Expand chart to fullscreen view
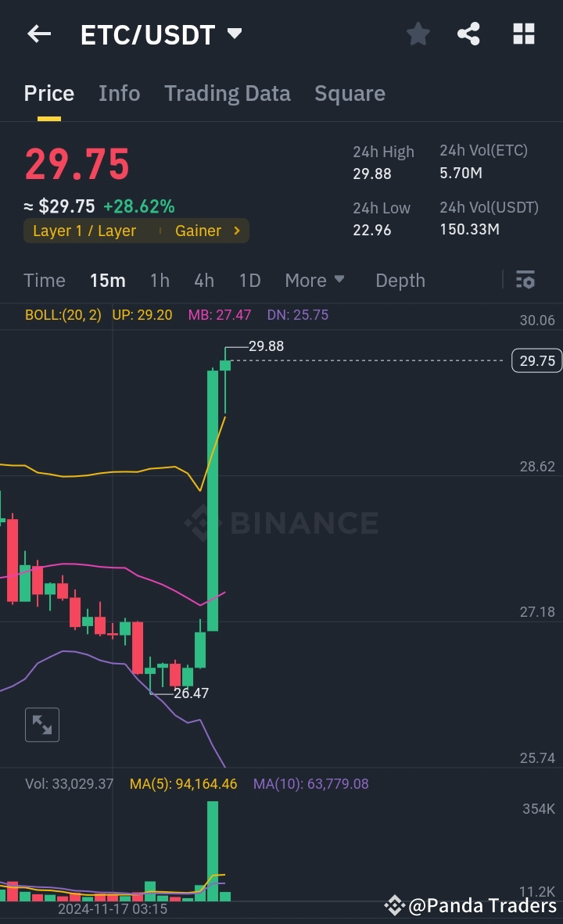 [x=42, y=725]
